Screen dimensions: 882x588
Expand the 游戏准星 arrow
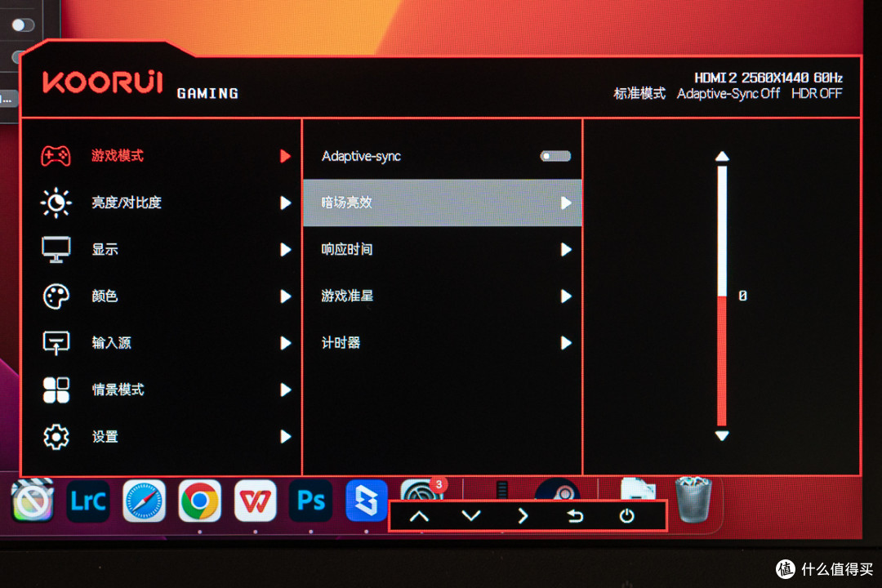coord(566,296)
